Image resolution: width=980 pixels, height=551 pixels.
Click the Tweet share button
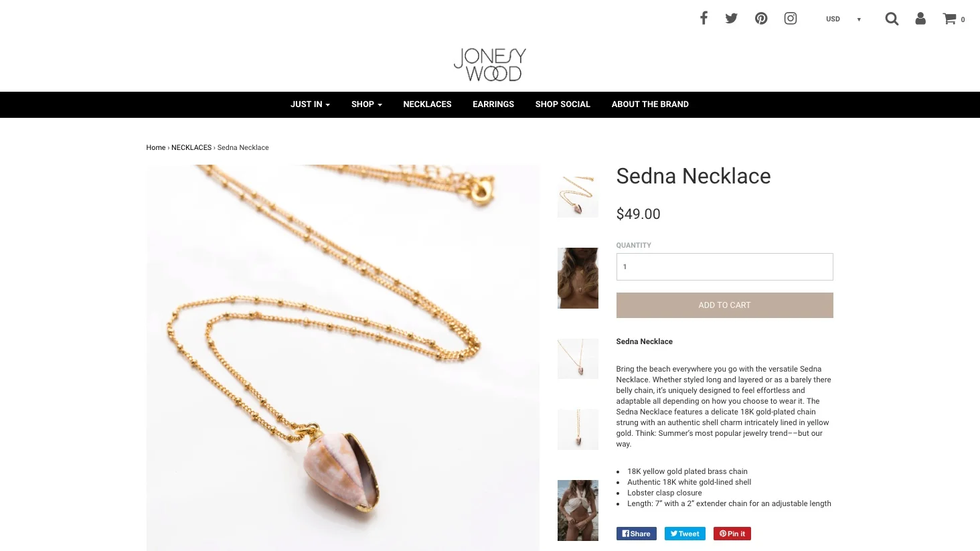click(685, 534)
